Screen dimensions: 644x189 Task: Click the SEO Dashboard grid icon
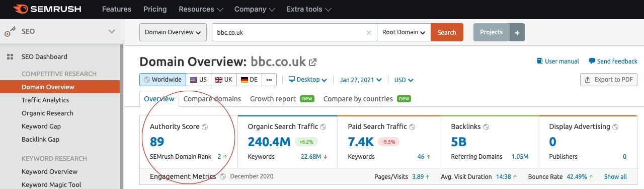click(x=10, y=57)
